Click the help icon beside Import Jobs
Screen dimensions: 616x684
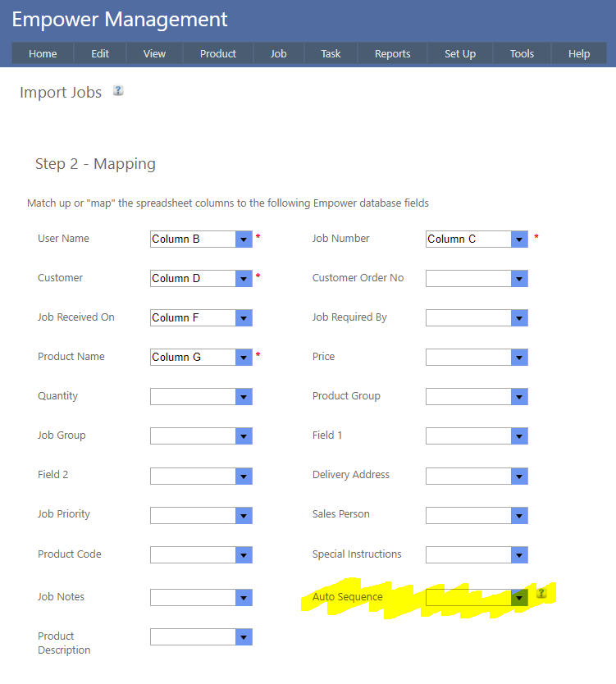click(x=118, y=91)
